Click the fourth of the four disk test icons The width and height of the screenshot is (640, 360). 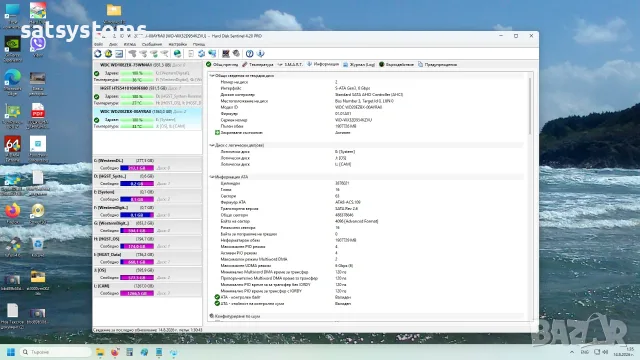coord(164,53)
